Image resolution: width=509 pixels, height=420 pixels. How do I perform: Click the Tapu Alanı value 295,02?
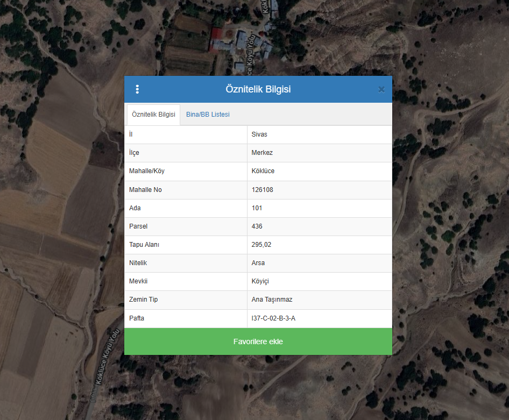tap(261, 245)
